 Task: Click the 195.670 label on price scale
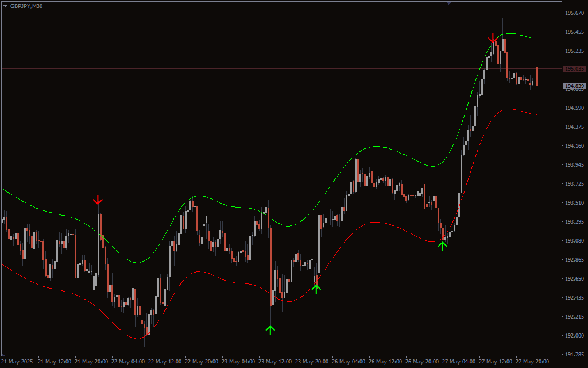(x=574, y=13)
